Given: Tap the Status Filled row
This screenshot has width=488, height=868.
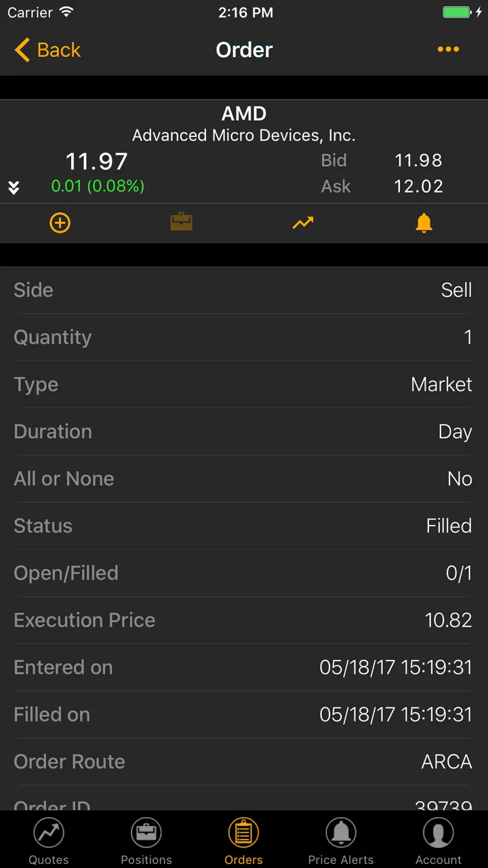Looking at the screenshot, I should click(244, 526).
